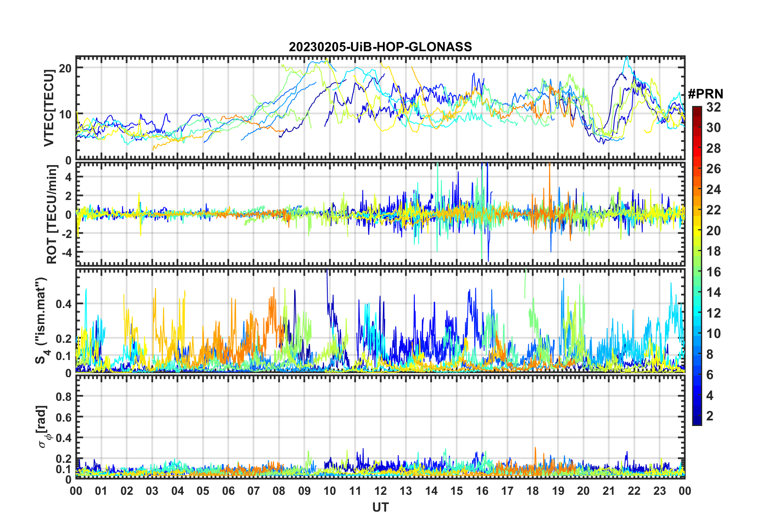Click the UT x-axis label
Image resolution: width=761 pixels, height=532 pixels.
[x=380, y=507]
